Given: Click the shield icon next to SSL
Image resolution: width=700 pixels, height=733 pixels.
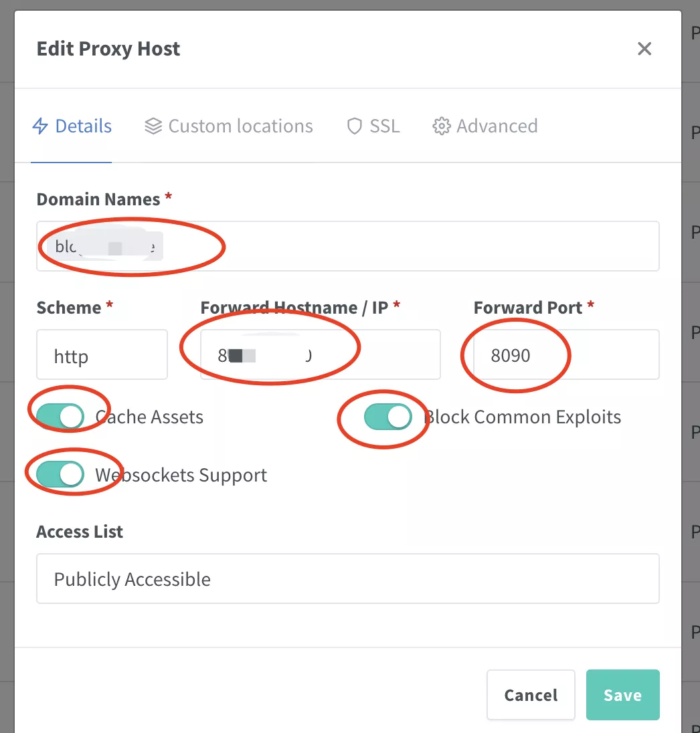Looking at the screenshot, I should click(355, 126).
